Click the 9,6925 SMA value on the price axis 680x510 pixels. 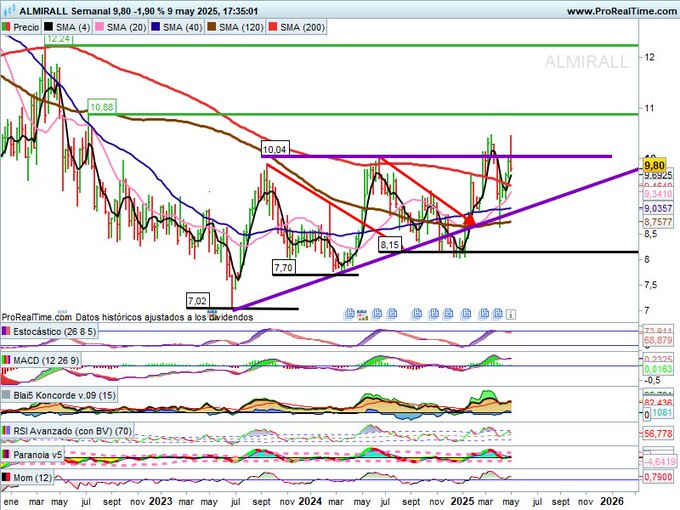tap(658, 176)
